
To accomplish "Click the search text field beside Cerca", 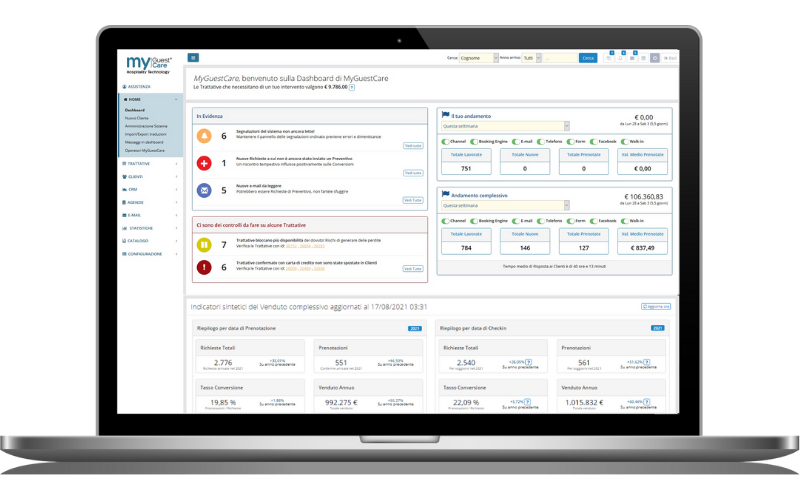I will tap(560, 58).
